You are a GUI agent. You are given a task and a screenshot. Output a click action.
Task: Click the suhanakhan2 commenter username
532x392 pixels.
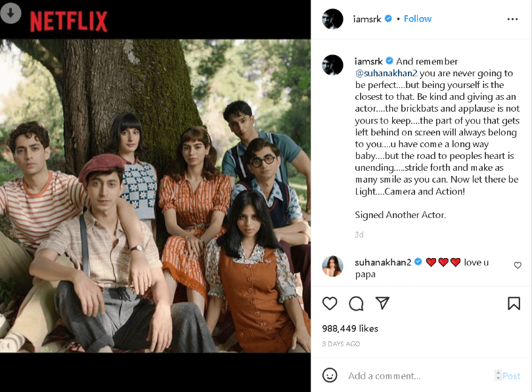383,262
